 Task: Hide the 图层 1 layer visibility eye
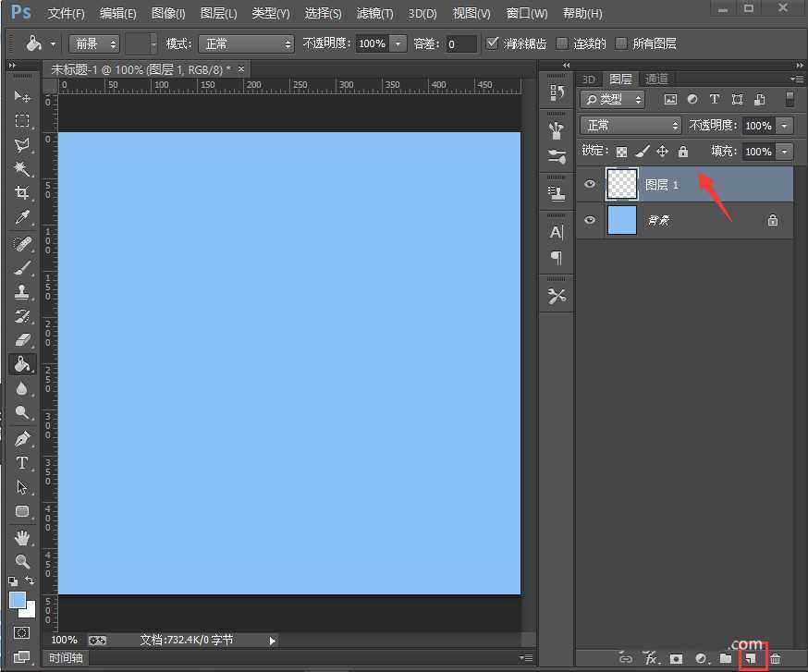pyautogui.click(x=590, y=185)
